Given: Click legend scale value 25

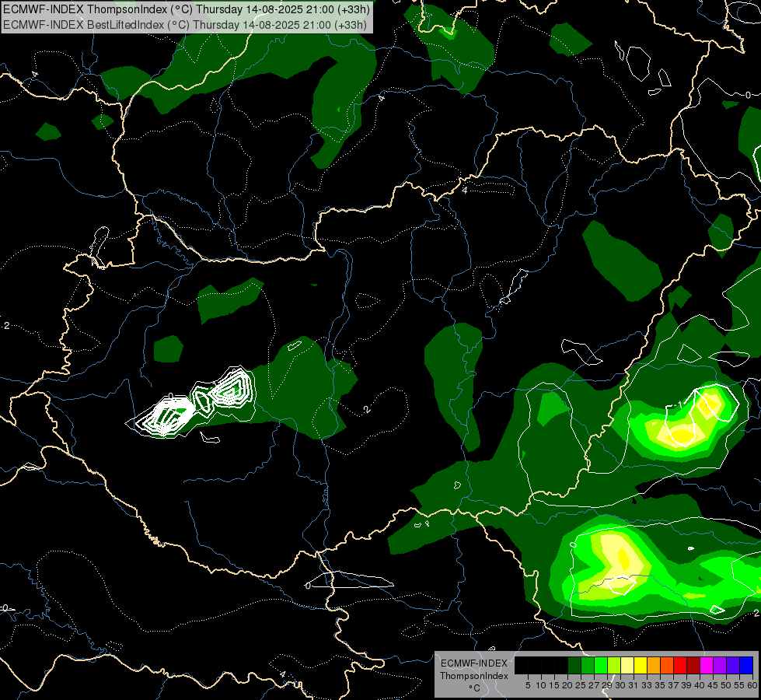Looking at the screenshot, I should 581,685.
